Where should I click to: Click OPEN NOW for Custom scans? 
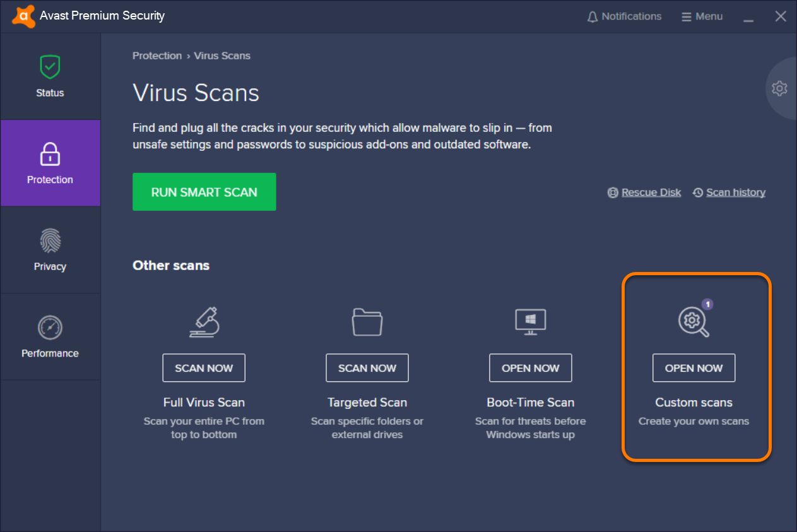(x=694, y=368)
